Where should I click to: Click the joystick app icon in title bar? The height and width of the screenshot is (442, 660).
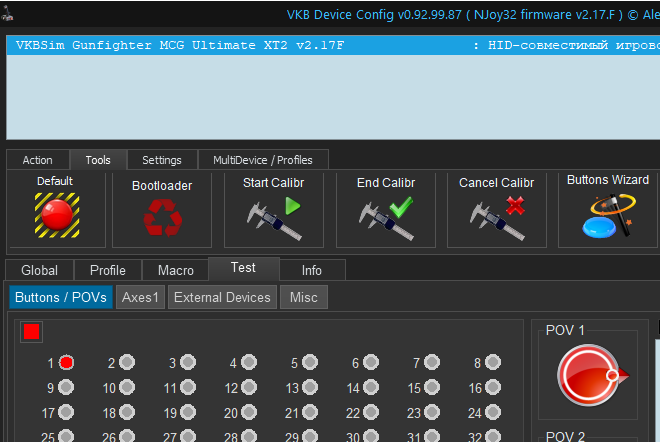pyautogui.click(x=7, y=13)
